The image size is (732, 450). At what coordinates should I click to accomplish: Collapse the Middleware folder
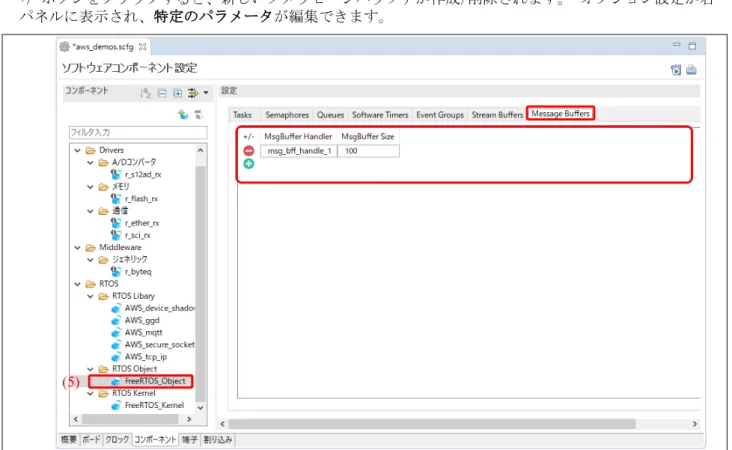[x=77, y=247]
